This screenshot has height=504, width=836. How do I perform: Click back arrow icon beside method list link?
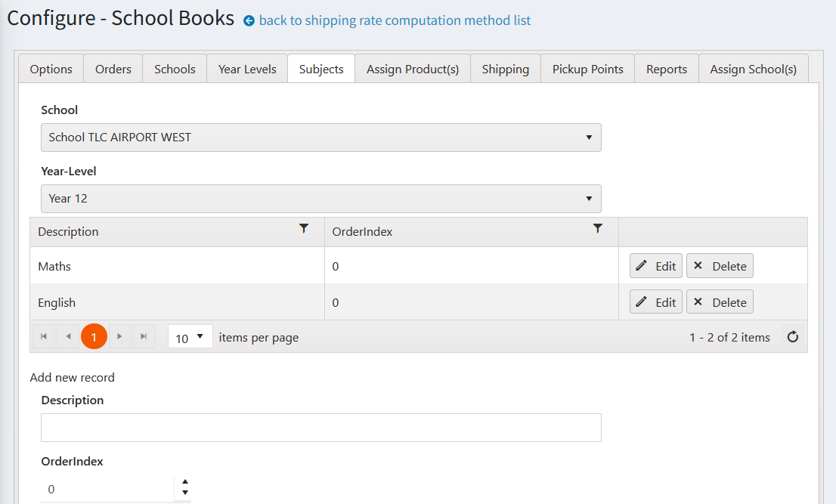(x=249, y=21)
